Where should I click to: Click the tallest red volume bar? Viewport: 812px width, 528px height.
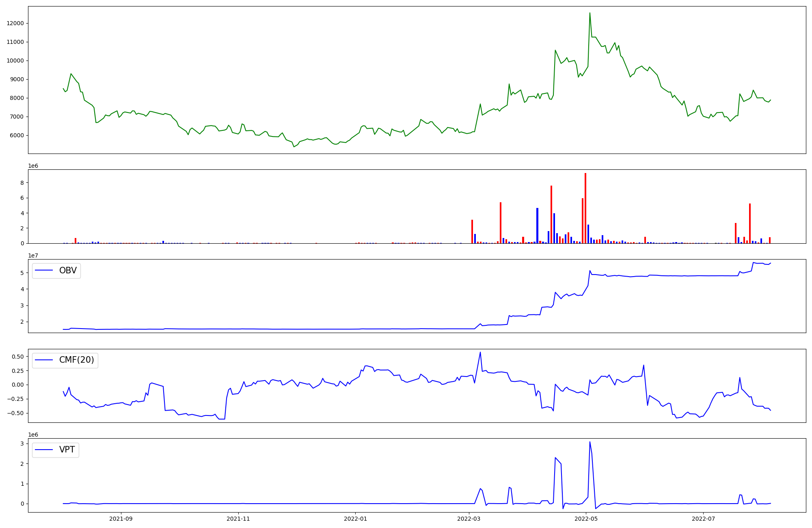pyautogui.click(x=585, y=207)
